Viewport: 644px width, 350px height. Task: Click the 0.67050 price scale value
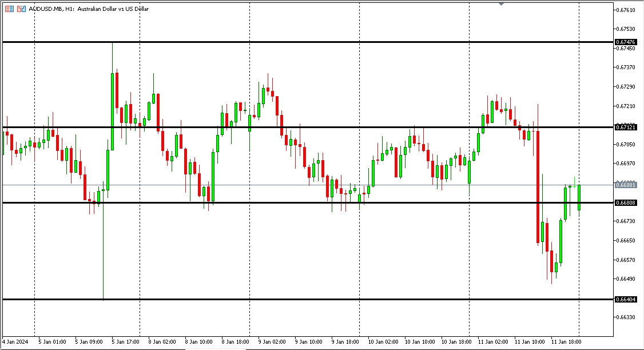coord(626,144)
